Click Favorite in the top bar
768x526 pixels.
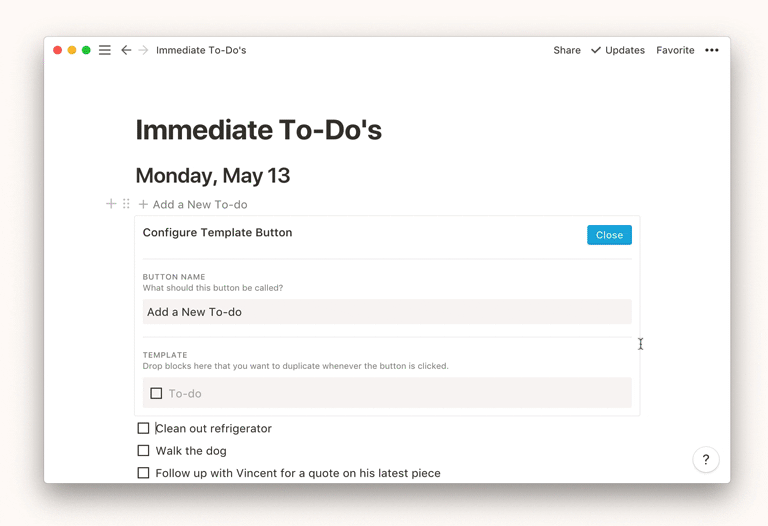pos(675,50)
